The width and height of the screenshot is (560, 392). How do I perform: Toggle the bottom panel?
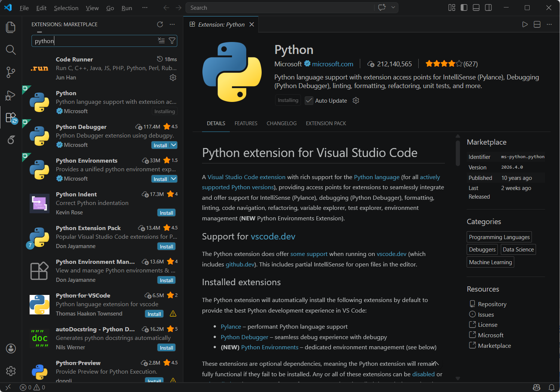[476, 7]
